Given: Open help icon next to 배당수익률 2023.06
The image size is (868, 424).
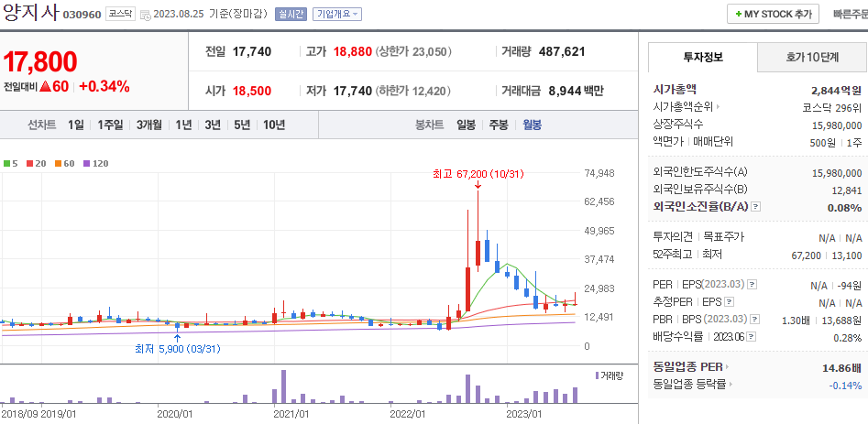Looking at the screenshot, I should 753,337.
